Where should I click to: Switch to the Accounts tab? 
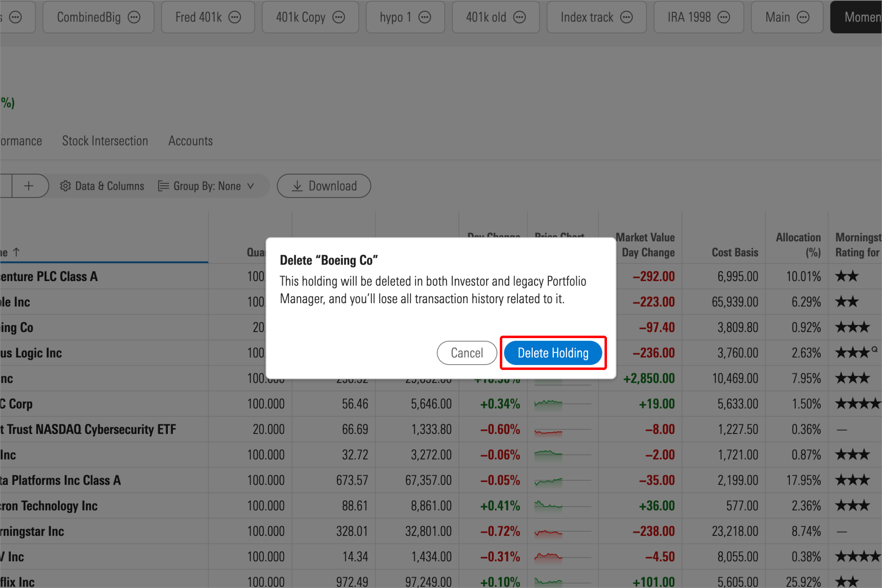pyautogui.click(x=190, y=141)
